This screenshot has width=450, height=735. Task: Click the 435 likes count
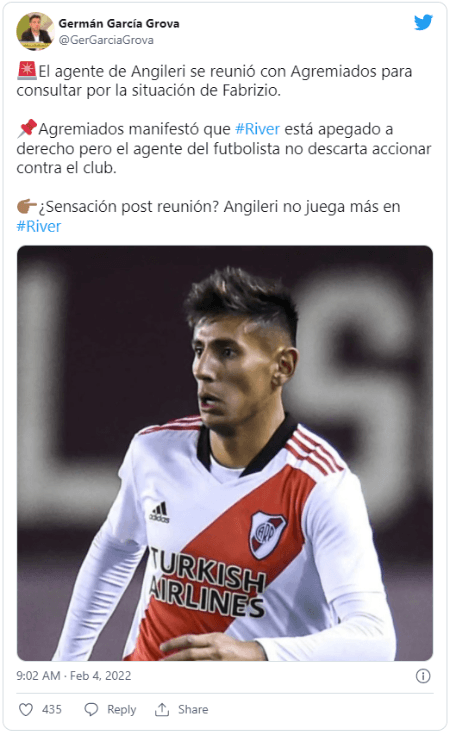click(52, 709)
